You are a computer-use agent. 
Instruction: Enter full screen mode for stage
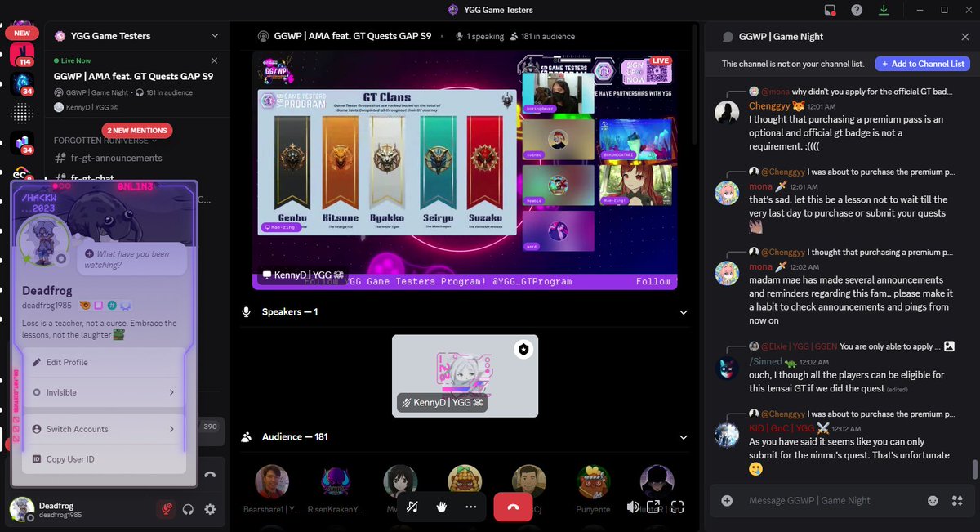click(677, 507)
